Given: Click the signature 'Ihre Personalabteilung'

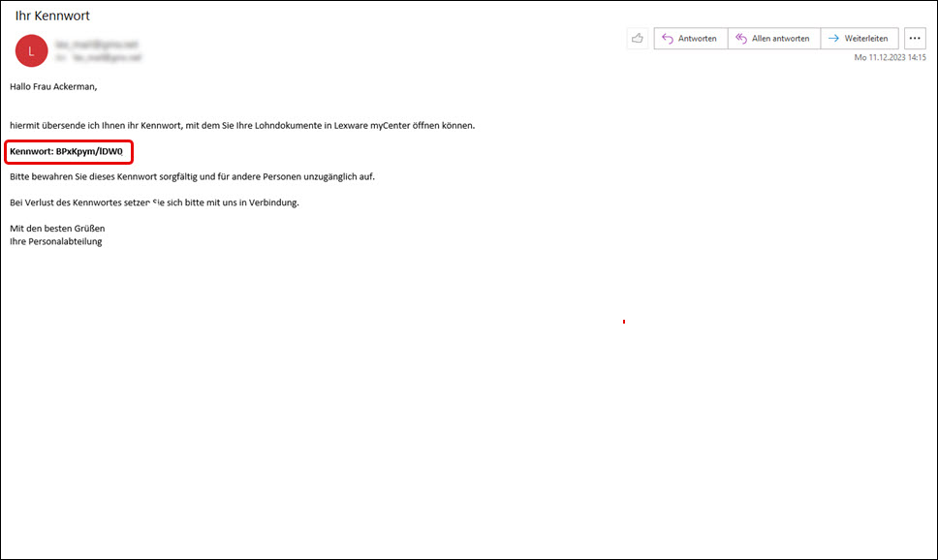Looking at the screenshot, I should pos(56,241).
